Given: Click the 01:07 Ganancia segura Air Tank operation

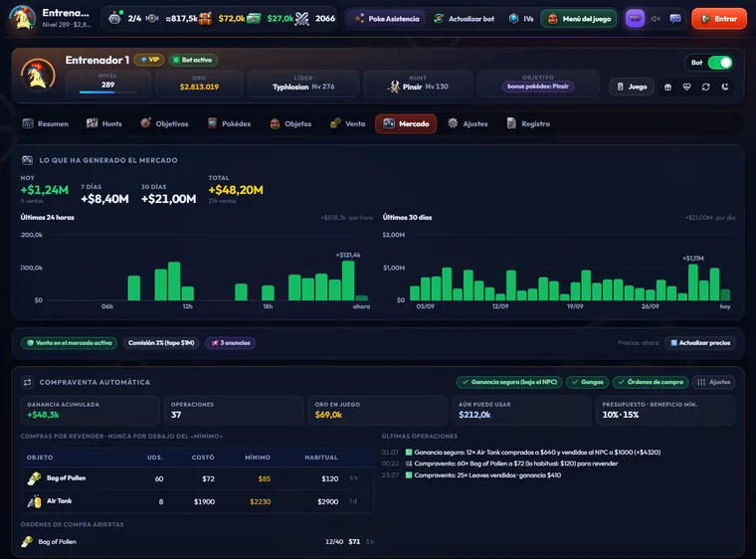Looking at the screenshot, I should tap(521, 453).
